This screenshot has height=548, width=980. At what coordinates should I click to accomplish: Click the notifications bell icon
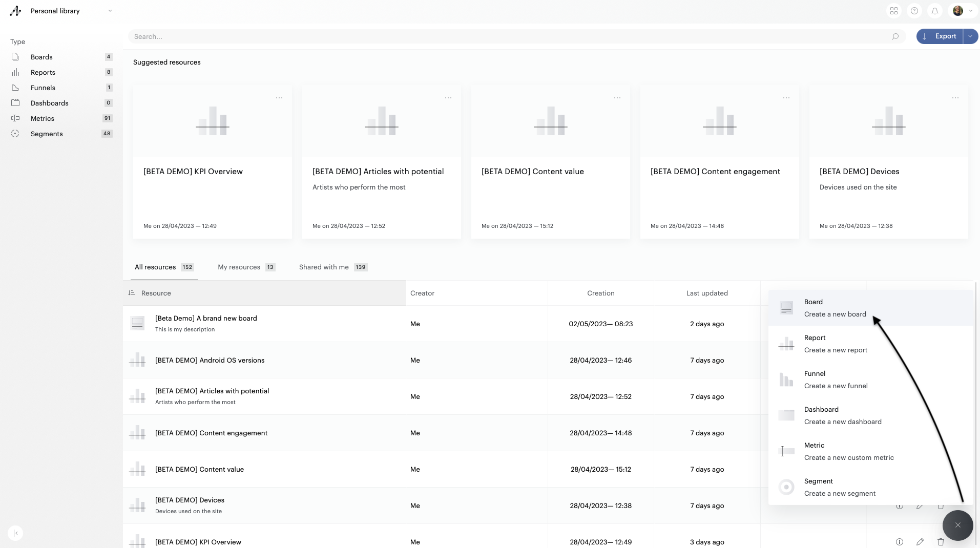coord(935,11)
